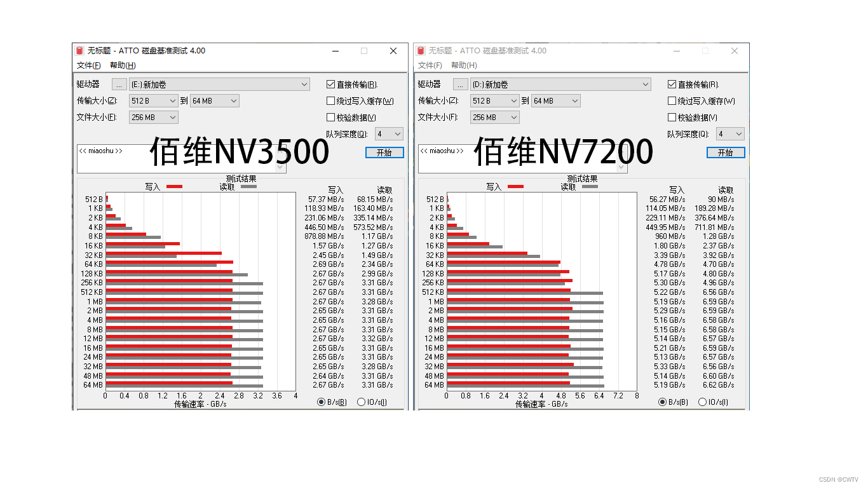Expand the (D:) drive dropdown in the right window

coord(560,84)
